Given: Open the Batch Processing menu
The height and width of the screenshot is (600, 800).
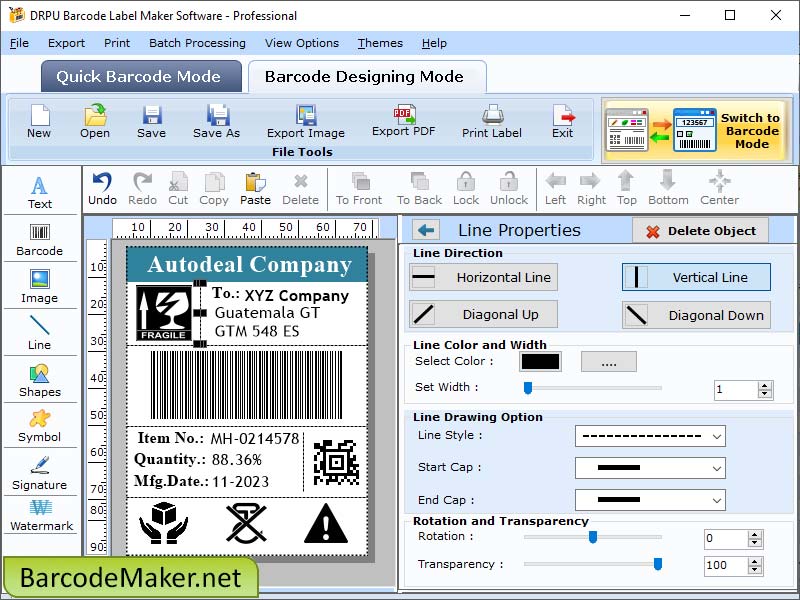Looking at the screenshot, I should click(x=197, y=43).
